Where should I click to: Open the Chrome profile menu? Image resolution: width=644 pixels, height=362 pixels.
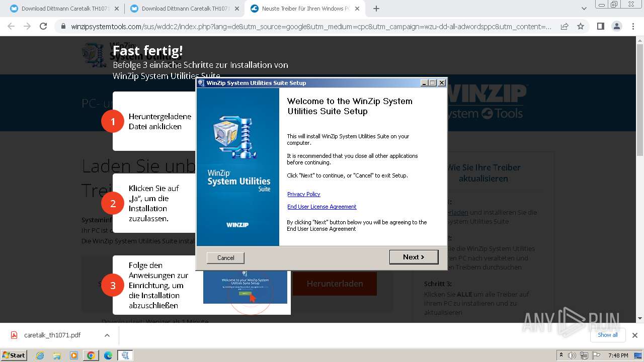point(616,26)
